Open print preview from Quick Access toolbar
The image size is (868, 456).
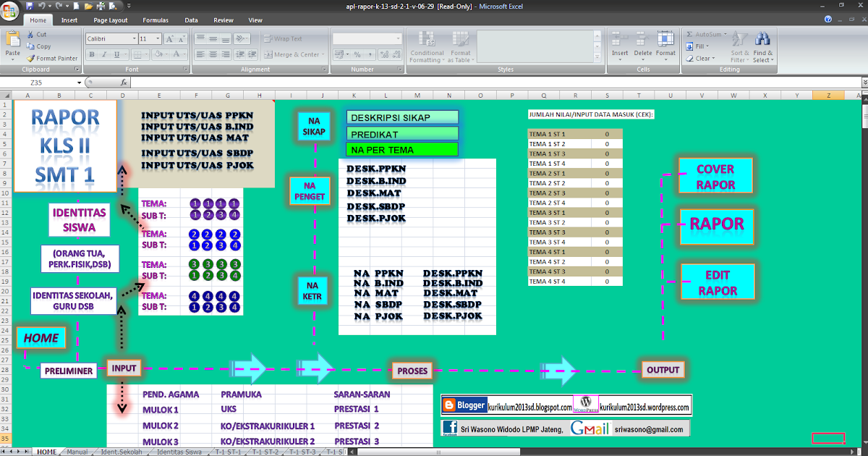(111, 6)
